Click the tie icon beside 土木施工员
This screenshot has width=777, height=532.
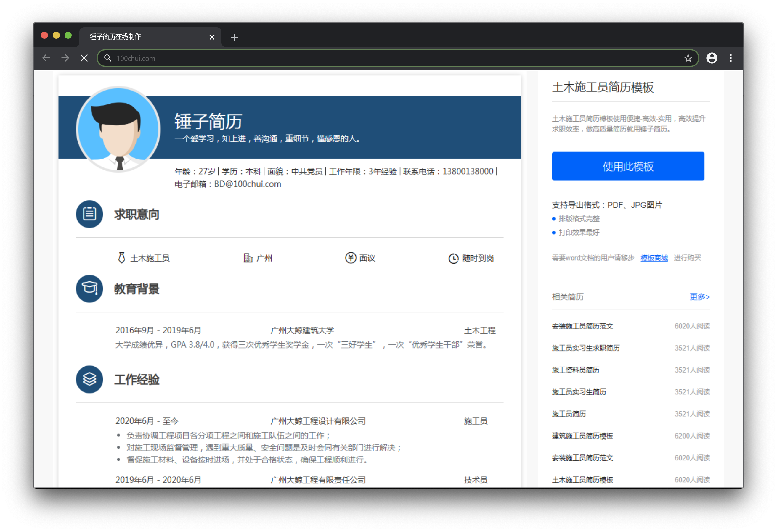[121, 258]
